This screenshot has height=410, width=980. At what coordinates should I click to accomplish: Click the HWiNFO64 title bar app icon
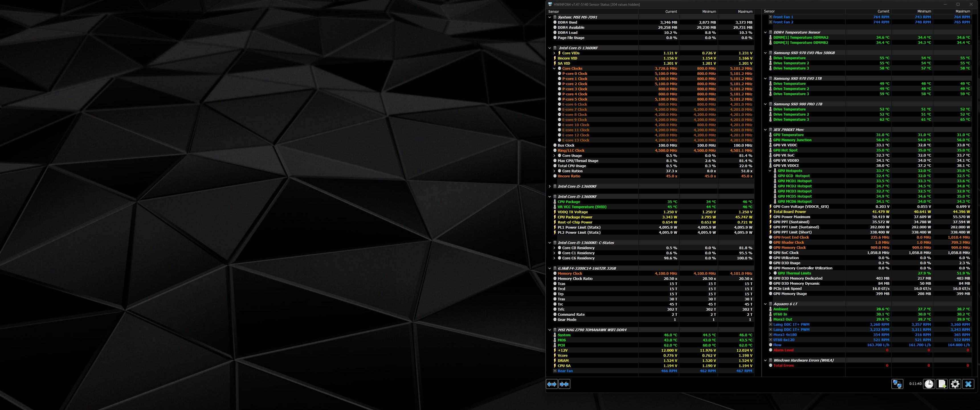[550, 5]
